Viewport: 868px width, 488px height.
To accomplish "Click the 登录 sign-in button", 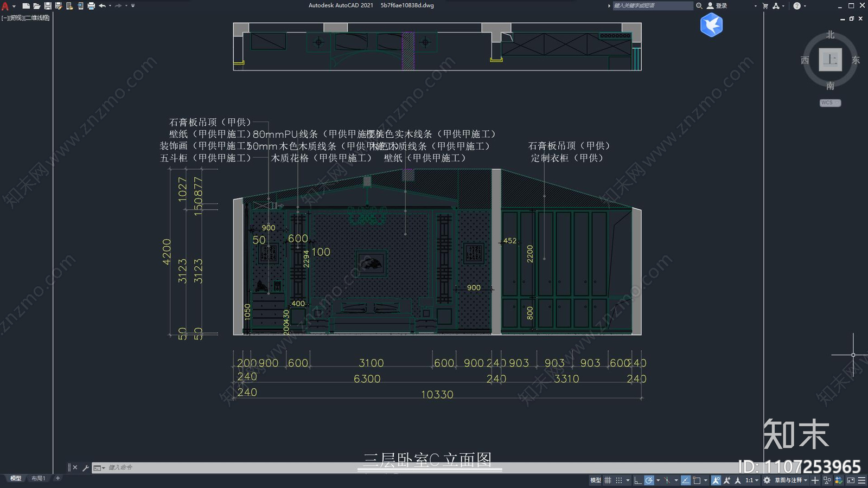I will tap(717, 6).
